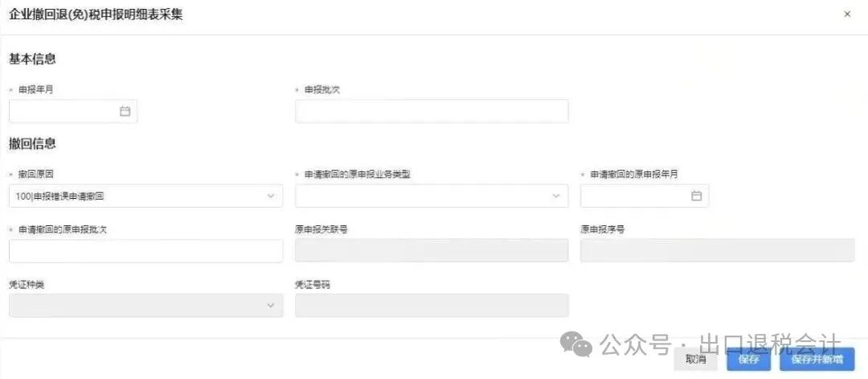Open the 申请撤回的原申报业务类型 dropdown
The image size is (868, 379).
coord(555,196)
